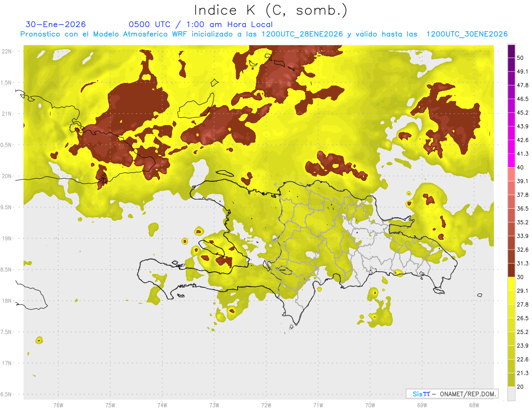This screenshot has height=411, width=532.
Task: Click the '19N' latitude label
Action: (x=7, y=238)
